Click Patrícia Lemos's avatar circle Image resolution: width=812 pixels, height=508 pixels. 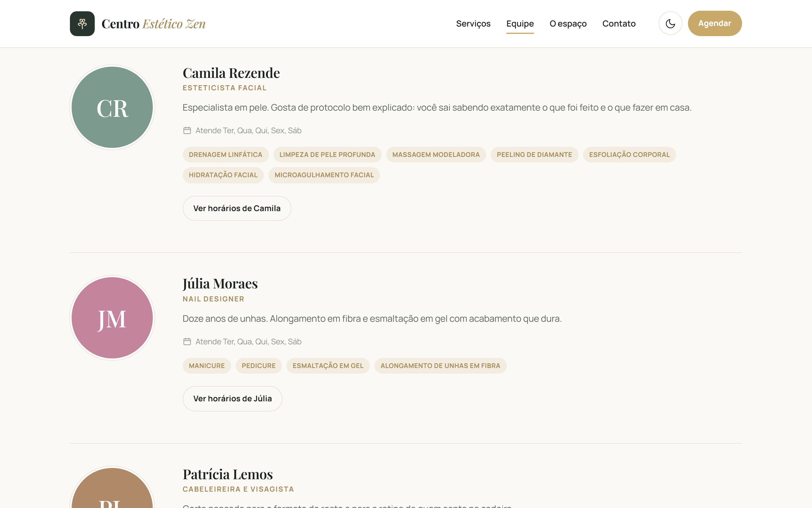pos(112,487)
